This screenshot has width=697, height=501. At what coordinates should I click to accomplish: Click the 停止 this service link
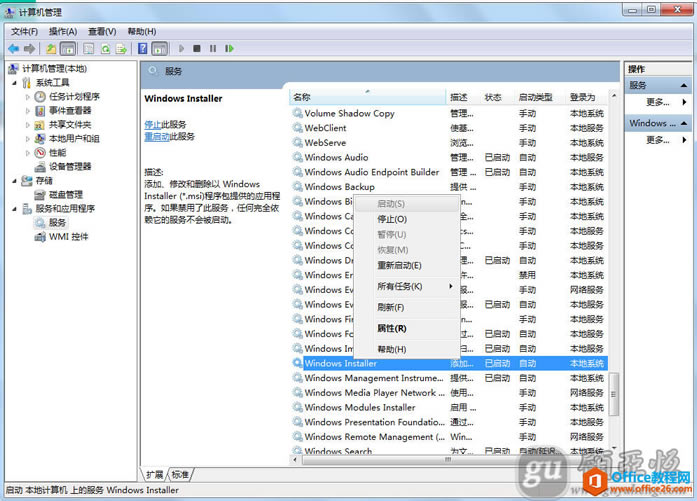[x=152, y=124]
